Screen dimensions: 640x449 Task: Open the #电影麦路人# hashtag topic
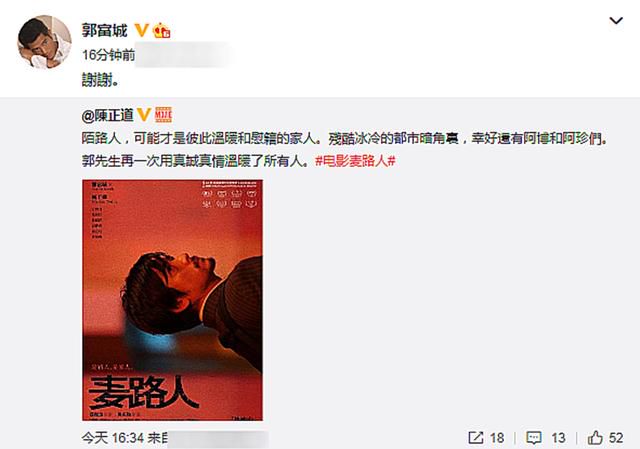coord(356,161)
